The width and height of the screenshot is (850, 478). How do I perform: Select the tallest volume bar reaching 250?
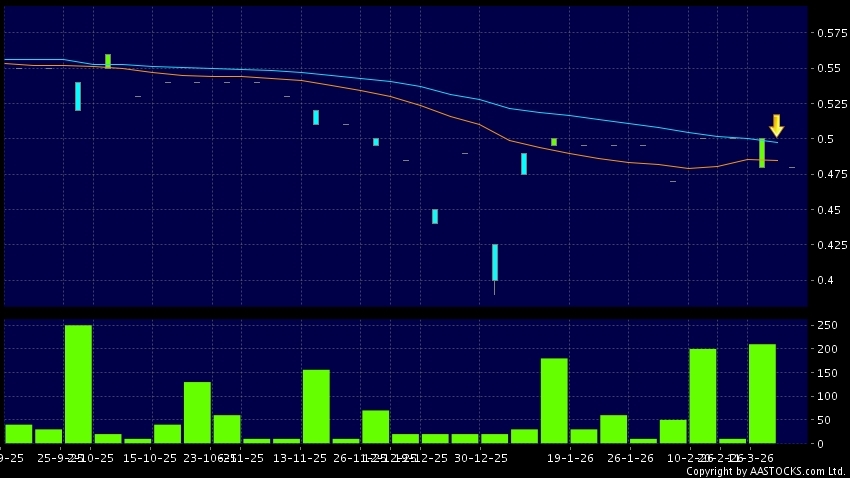78,384
